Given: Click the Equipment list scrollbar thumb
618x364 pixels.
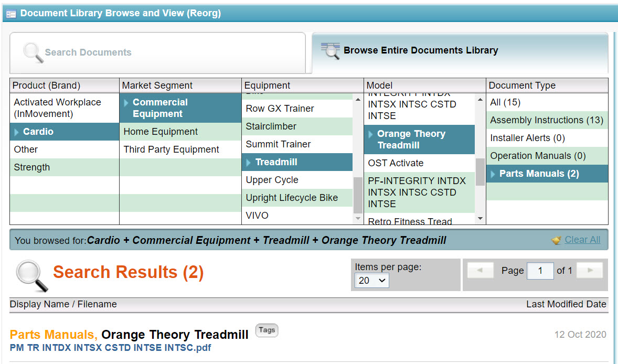Looking at the screenshot, I should 358,196.
